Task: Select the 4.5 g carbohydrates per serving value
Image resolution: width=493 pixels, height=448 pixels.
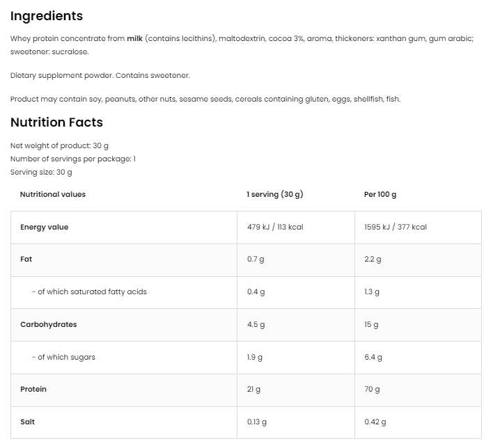Action: click(x=256, y=325)
